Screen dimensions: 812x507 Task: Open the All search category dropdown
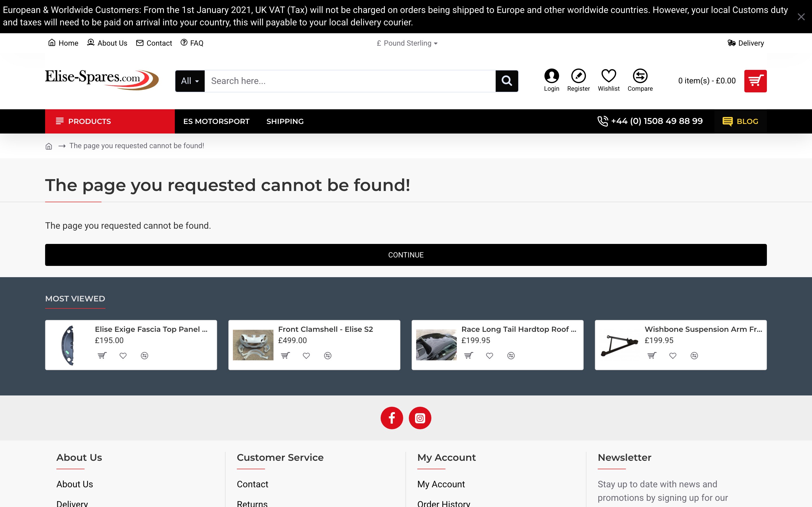(x=189, y=81)
